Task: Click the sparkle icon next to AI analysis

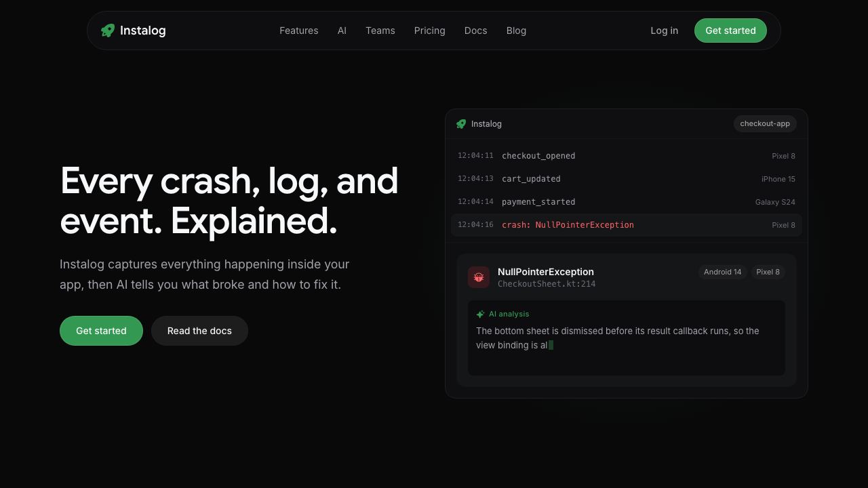Action: point(480,314)
